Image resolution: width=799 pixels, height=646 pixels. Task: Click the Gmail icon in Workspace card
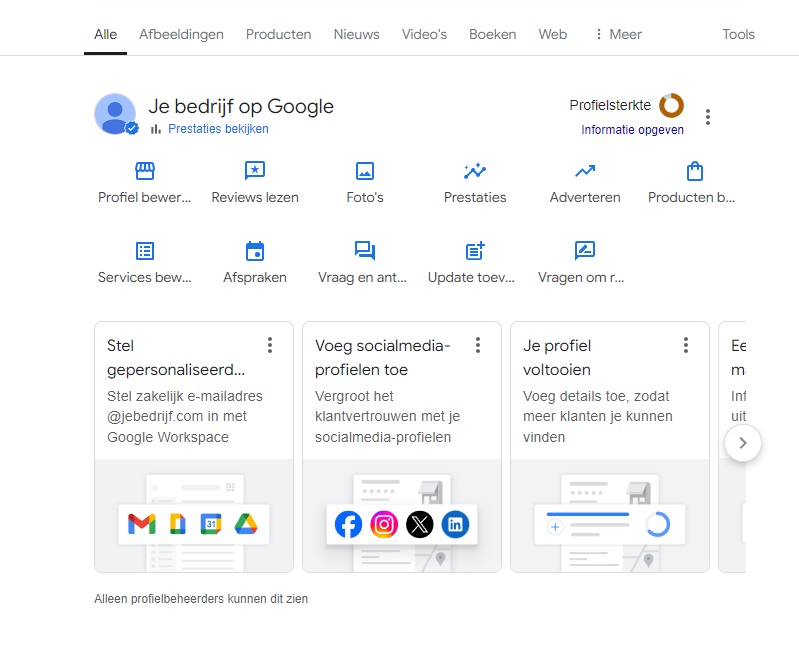pos(142,524)
